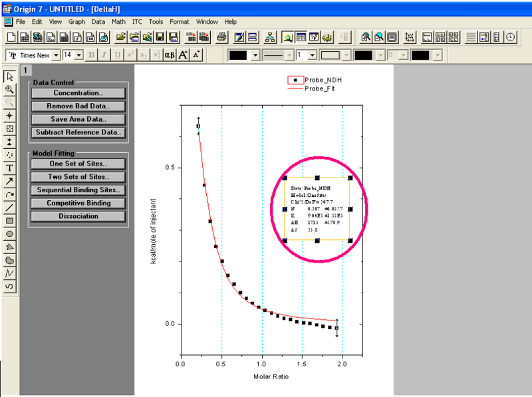Print the graph with the printer icon
The width and height of the screenshot is (532, 397).
pyautogui.click(x=221, y=37)
